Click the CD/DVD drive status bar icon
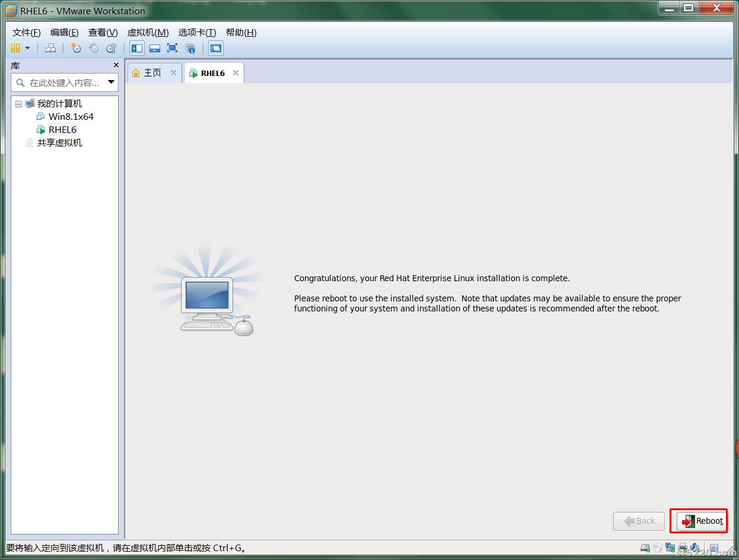The image size is (739, 560). [x=658, y=548]
